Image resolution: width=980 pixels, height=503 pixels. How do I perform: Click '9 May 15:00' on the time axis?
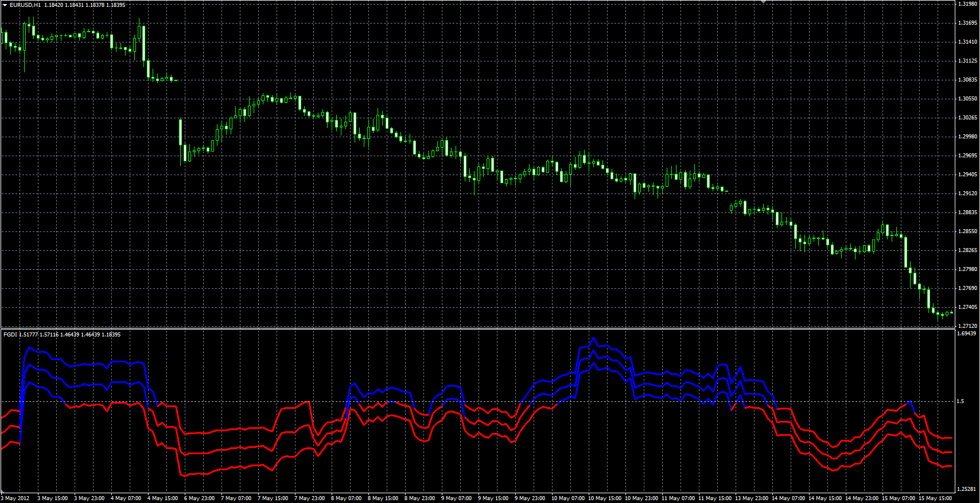tap(493, 498)
